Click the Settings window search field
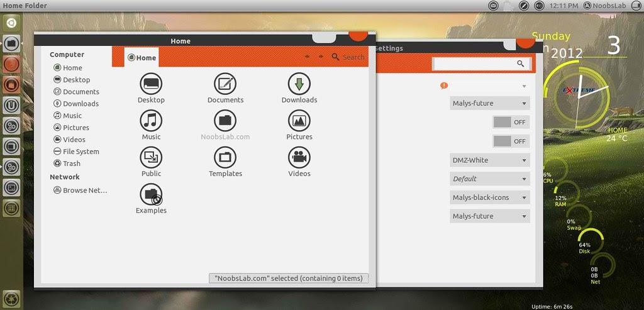Viewport: 644px width, 310px height. [481, 64]
